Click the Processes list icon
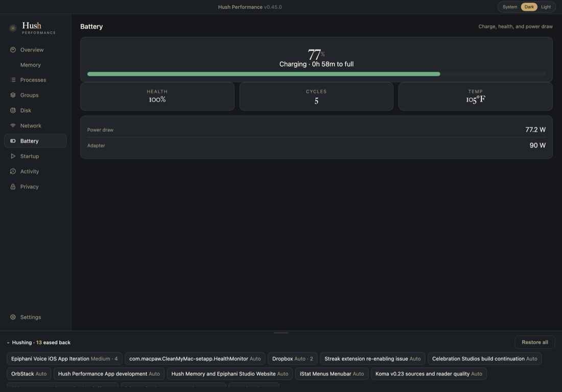562x392 pixels. (13, 80)
